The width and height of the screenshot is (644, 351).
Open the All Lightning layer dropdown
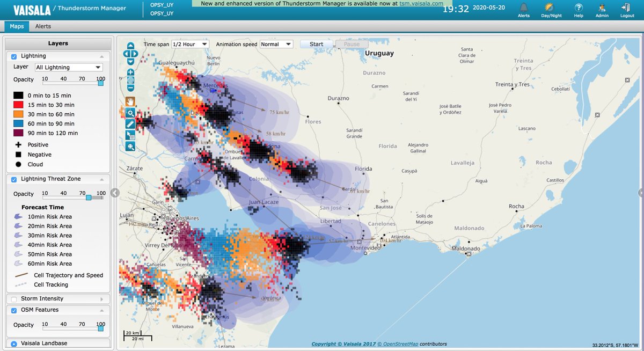pos(68,67)
